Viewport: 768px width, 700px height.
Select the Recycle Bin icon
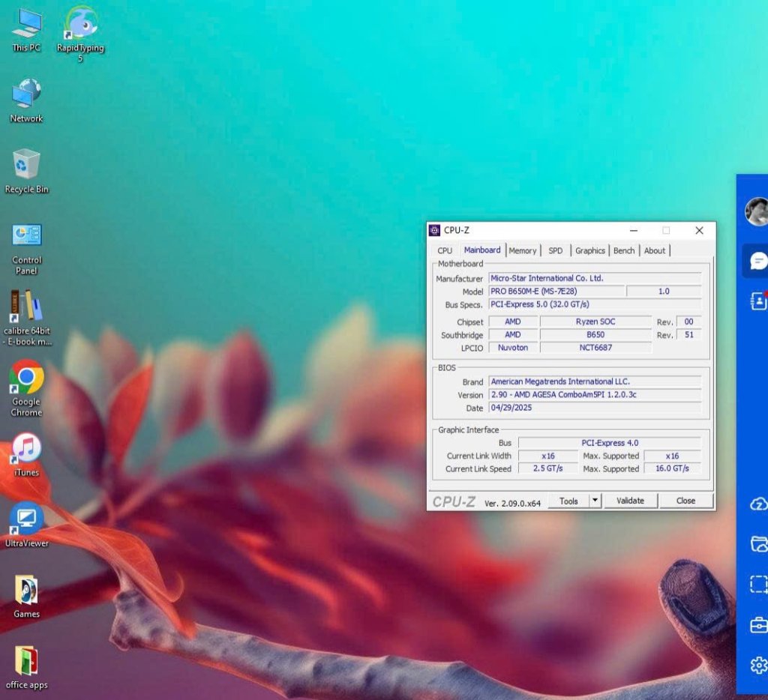pos(26,171)
